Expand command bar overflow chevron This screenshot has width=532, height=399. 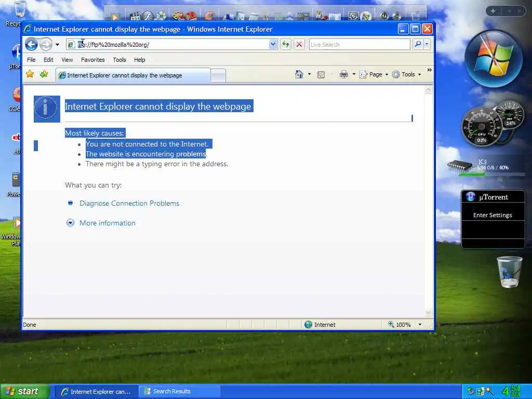point(429,70)
